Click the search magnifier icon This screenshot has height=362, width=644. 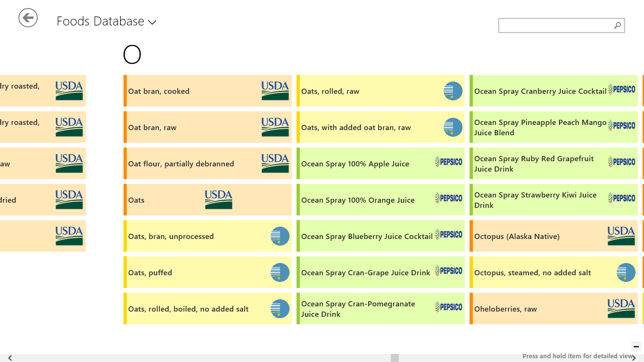click(x=617, y=25)
